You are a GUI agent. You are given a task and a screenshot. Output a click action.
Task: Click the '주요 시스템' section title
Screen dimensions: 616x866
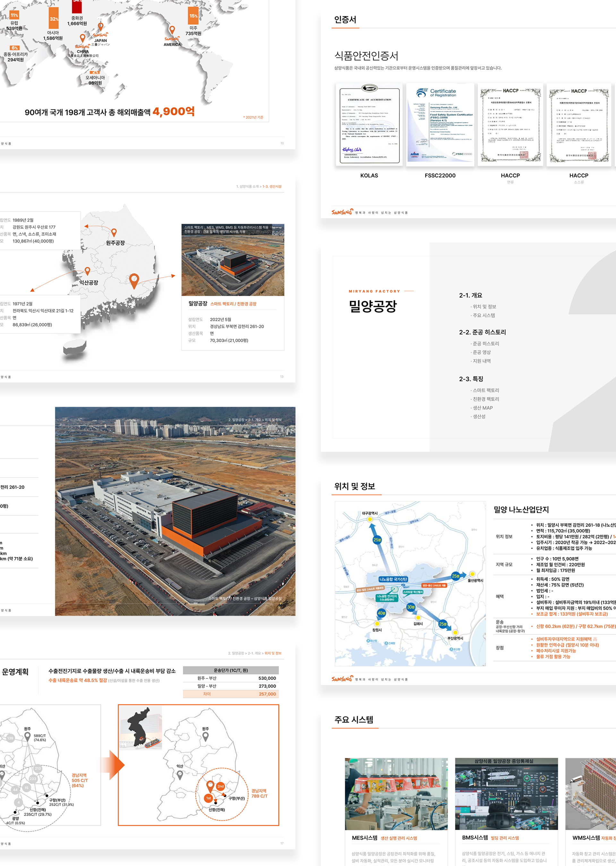(x=354, y=720)
